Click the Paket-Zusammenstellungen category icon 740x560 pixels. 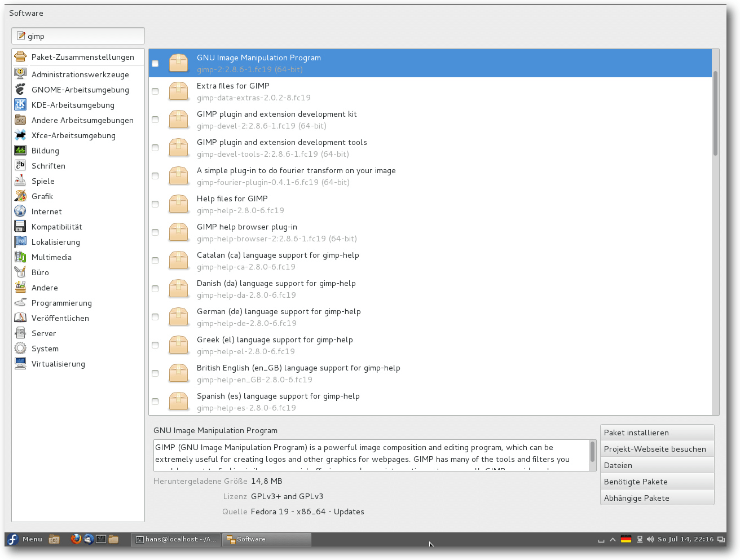coord(20,57)
